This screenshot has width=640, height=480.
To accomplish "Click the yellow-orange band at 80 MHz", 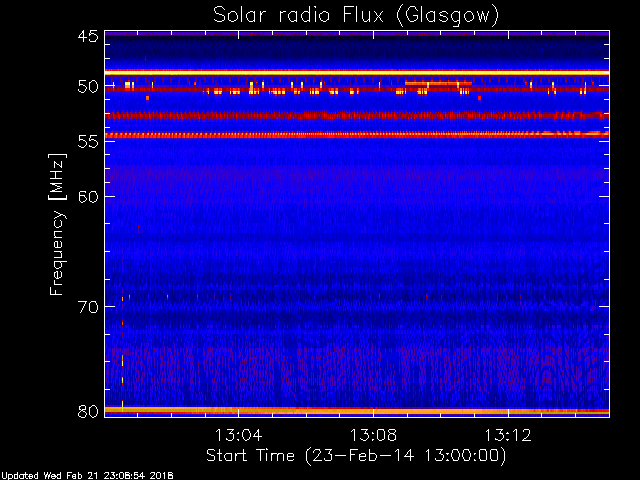I will [357, 411].
